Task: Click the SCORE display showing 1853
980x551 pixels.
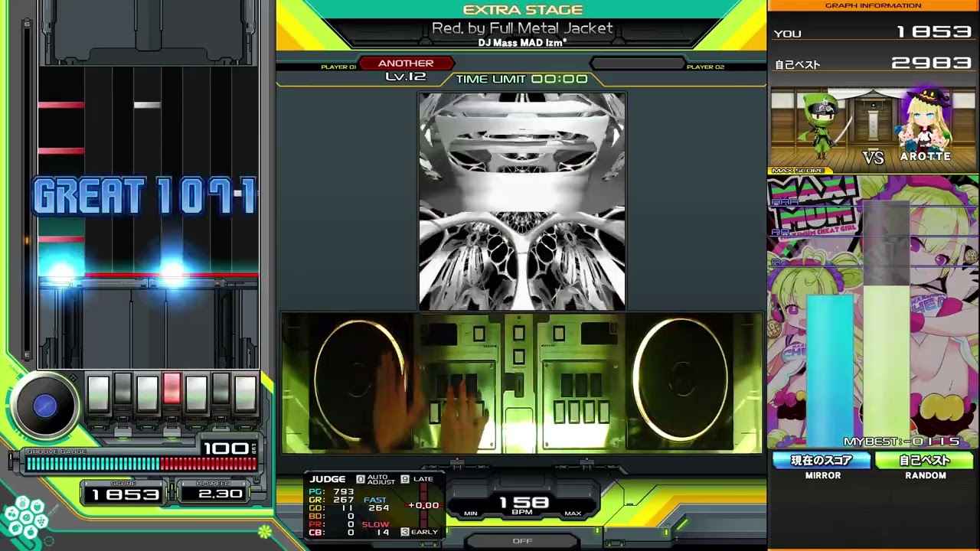Action: tap(125, 494)
